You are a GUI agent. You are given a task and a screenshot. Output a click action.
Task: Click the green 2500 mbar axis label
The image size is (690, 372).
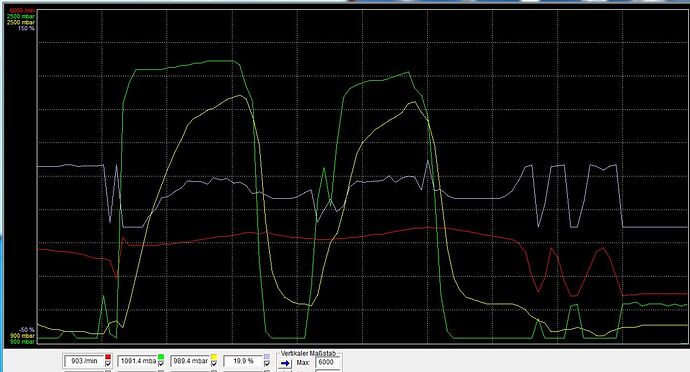point(21,16)
